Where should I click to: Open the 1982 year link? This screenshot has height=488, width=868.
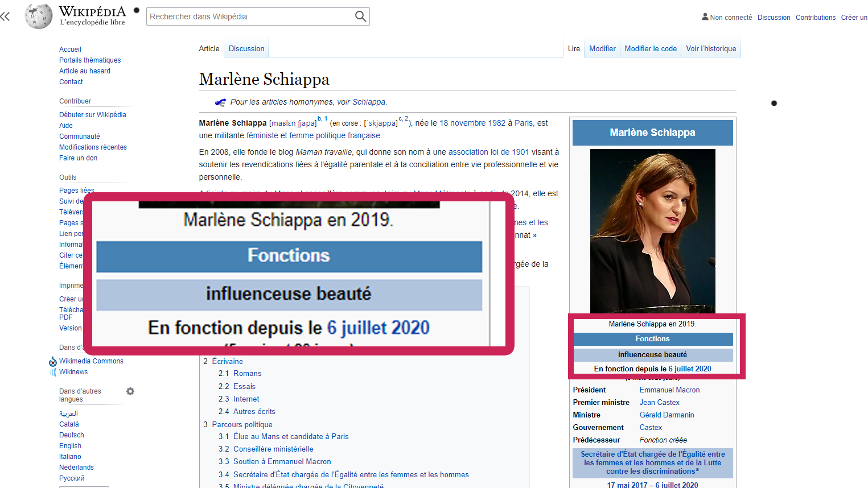496,123
